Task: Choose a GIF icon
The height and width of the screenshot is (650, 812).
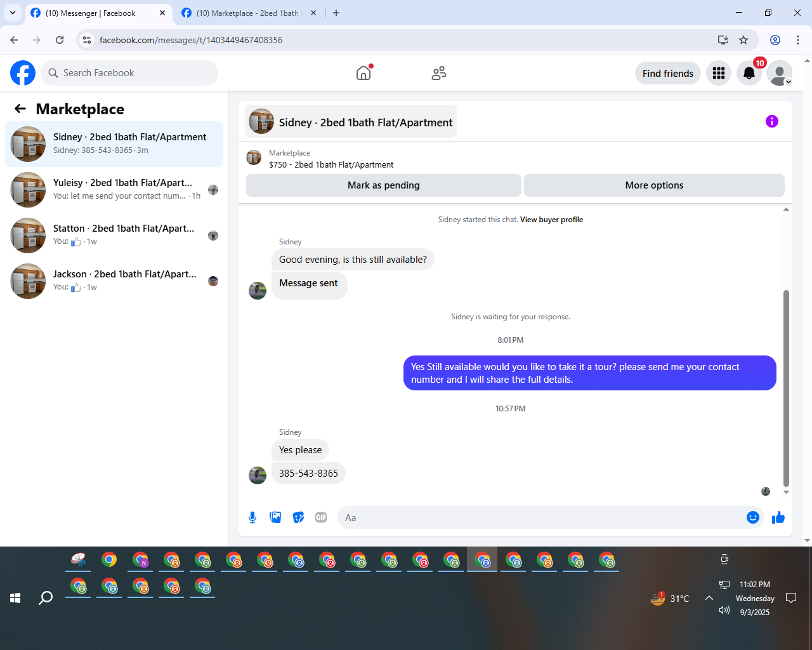Action: (321, 517)
